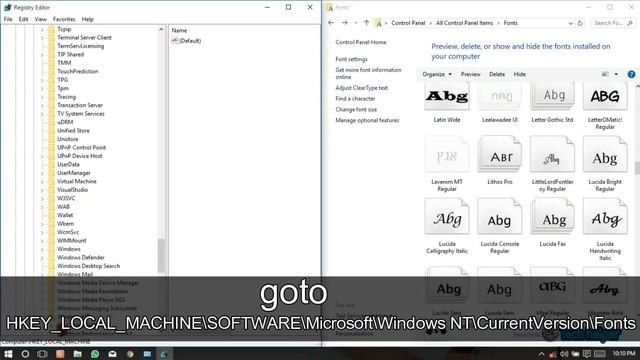Select the Terminal Server Client key
The height and width of the screenshot is (360, 640).
(x=84, y=38)
